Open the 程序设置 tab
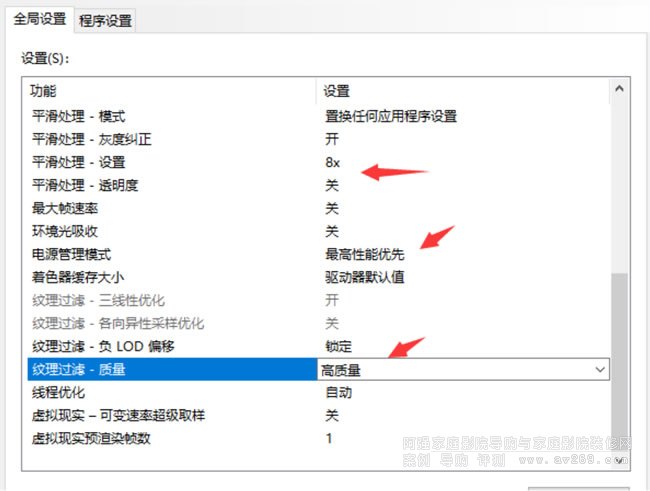Viewport: 650px width, 491px height. pyautogui.click(x=105, y=21)
